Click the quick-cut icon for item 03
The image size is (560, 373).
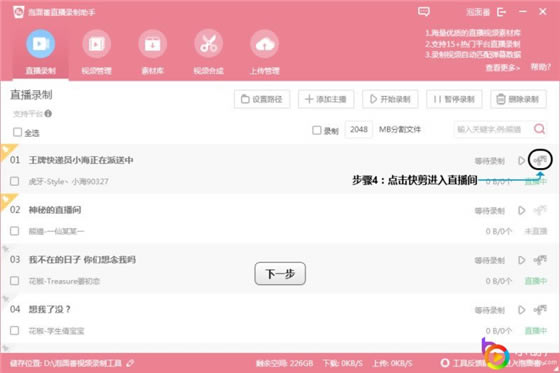pos(540,260)
